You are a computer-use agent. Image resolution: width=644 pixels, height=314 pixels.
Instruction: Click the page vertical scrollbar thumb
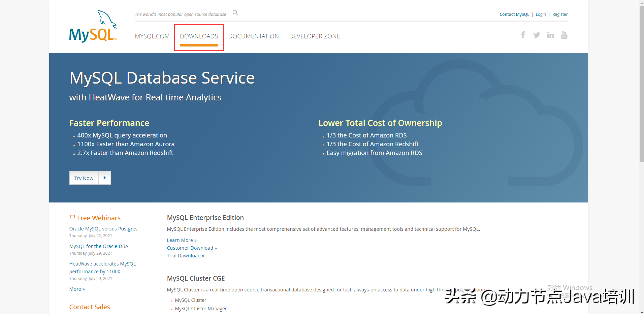coord(642,84)
